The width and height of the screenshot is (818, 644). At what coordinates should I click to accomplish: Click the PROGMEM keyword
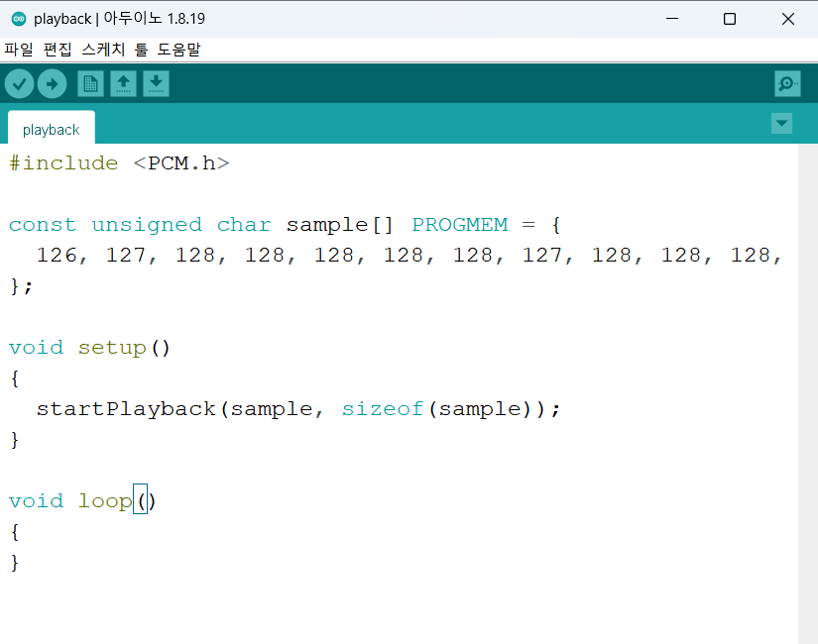[x=460, y=225]
